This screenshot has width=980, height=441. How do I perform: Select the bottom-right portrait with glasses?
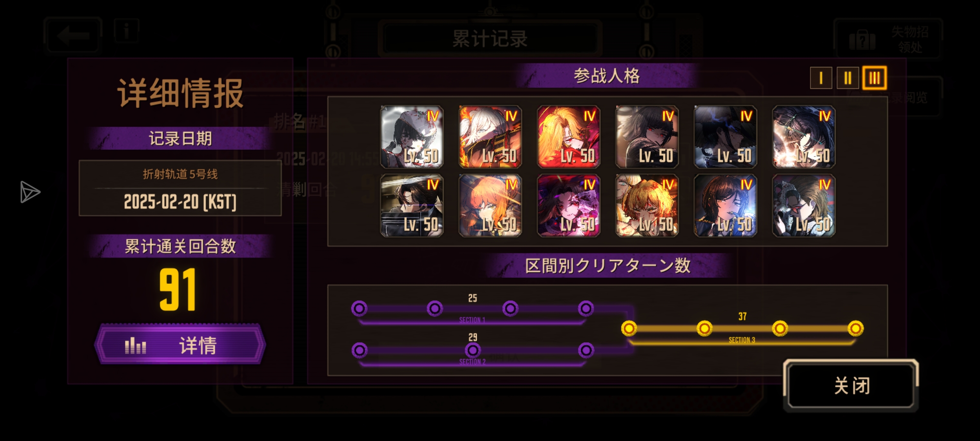804,205
